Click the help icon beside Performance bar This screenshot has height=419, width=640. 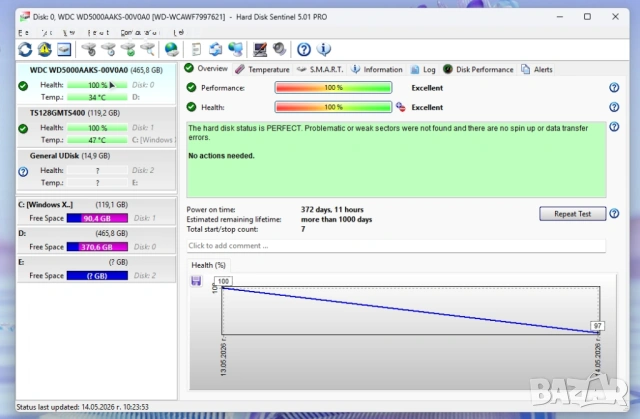614,88
